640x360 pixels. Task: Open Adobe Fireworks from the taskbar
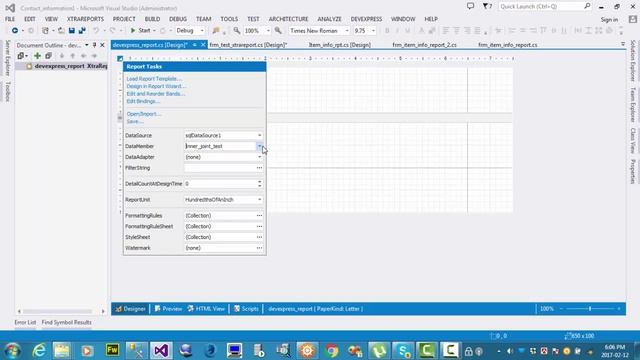coord(112,351)
